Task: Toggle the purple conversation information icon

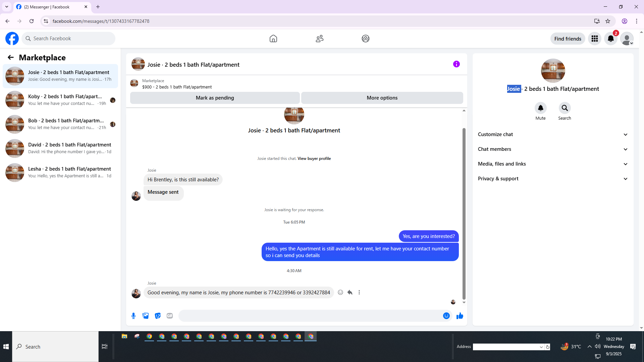Action: click(x=457, y=64)
